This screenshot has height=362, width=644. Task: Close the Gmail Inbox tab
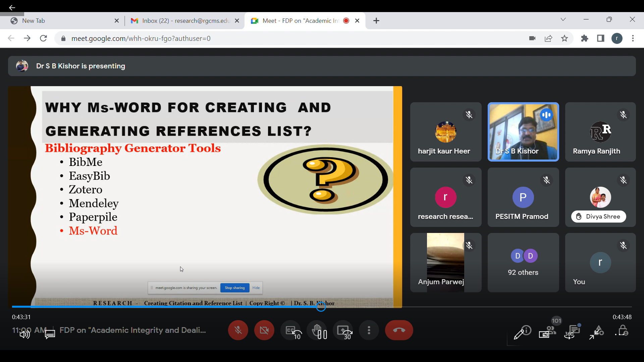(x=237, y=21)
